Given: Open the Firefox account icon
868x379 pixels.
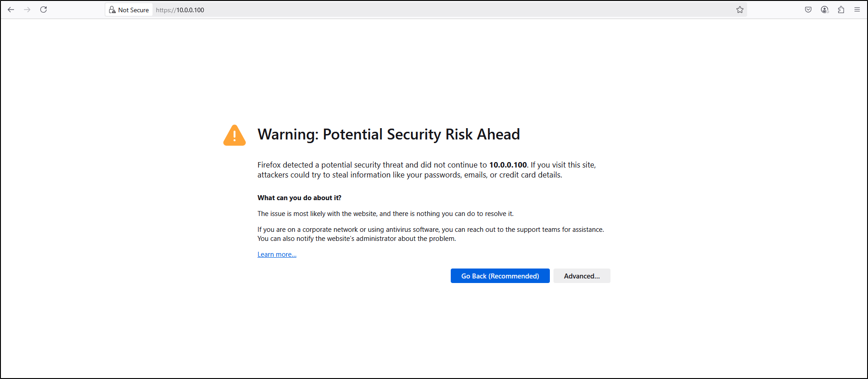Looking at the screenshot, I should coord(825,10).
